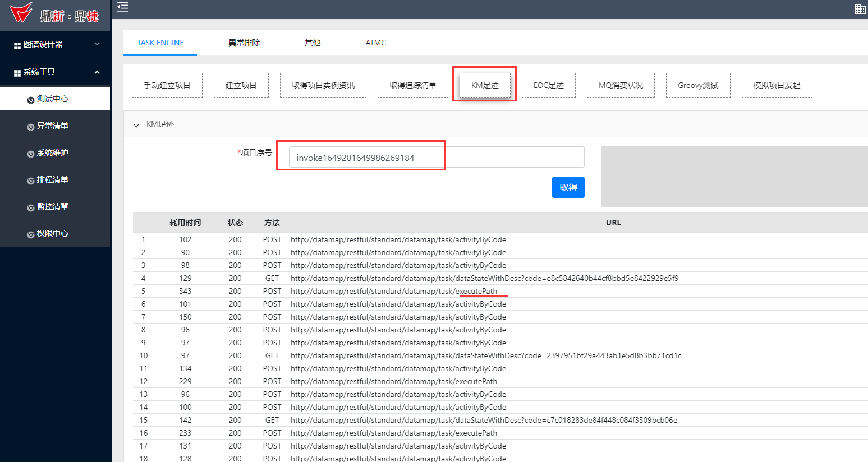Click the row 11 activityByCode URL
Image resolution: width=868 pixels, height=462 pixels.
(398, 368)
